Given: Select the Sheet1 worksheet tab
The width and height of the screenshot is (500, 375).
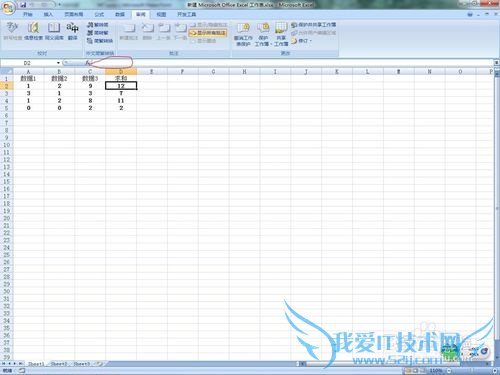Looking at the screenshot, I should pos(36,364).
